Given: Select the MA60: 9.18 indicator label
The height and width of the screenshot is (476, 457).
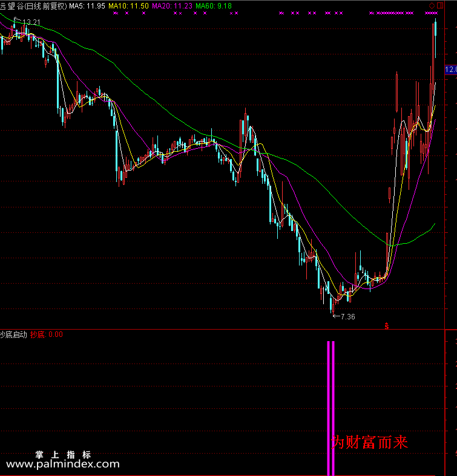Looking at the screenshot, I should pos(214,6).
